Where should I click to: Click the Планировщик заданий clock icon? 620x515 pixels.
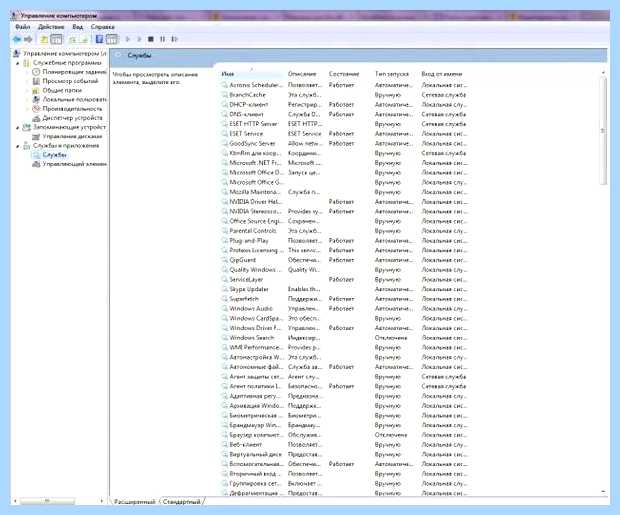[36, 72]
